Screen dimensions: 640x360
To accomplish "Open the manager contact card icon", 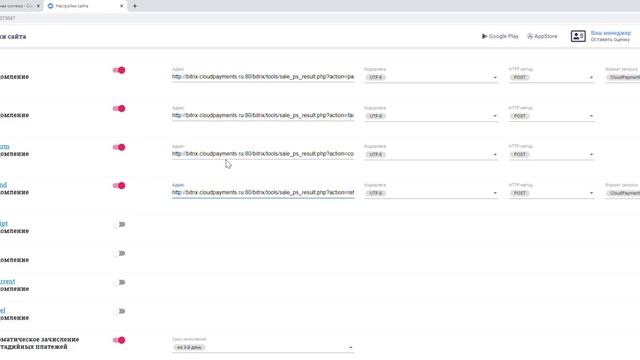I will pos(578,36).
